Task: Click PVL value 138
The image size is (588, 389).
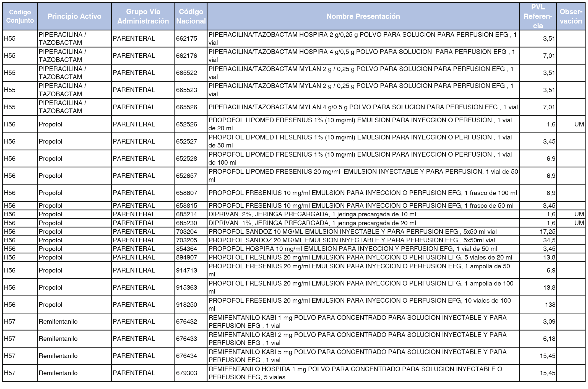Action: 550,305
